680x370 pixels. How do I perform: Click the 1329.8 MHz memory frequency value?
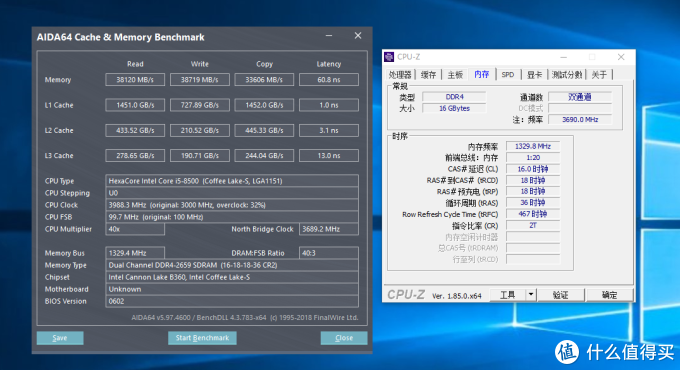pos(533,147)
